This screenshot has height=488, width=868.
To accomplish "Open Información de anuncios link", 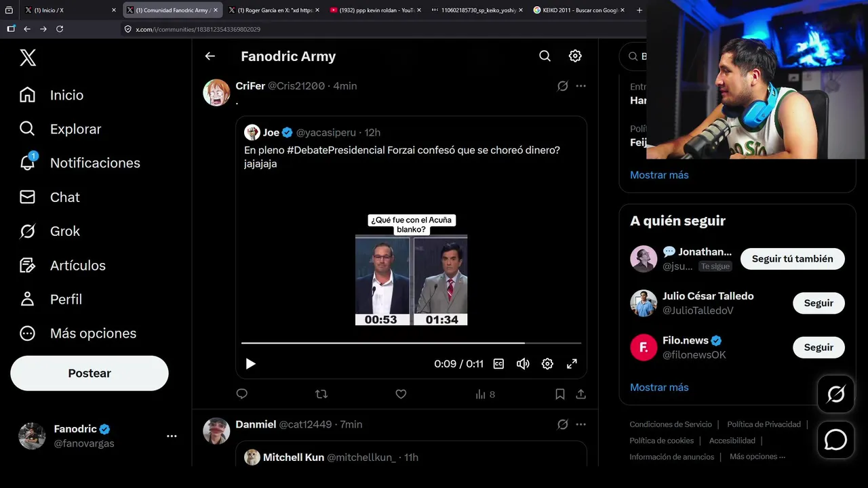I will coord(671,457).
